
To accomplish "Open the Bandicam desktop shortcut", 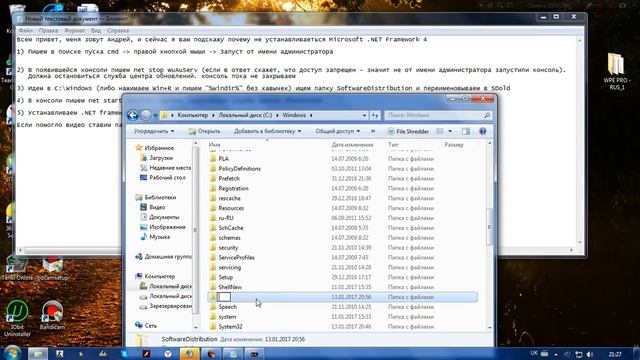I will tap(52, 315).
